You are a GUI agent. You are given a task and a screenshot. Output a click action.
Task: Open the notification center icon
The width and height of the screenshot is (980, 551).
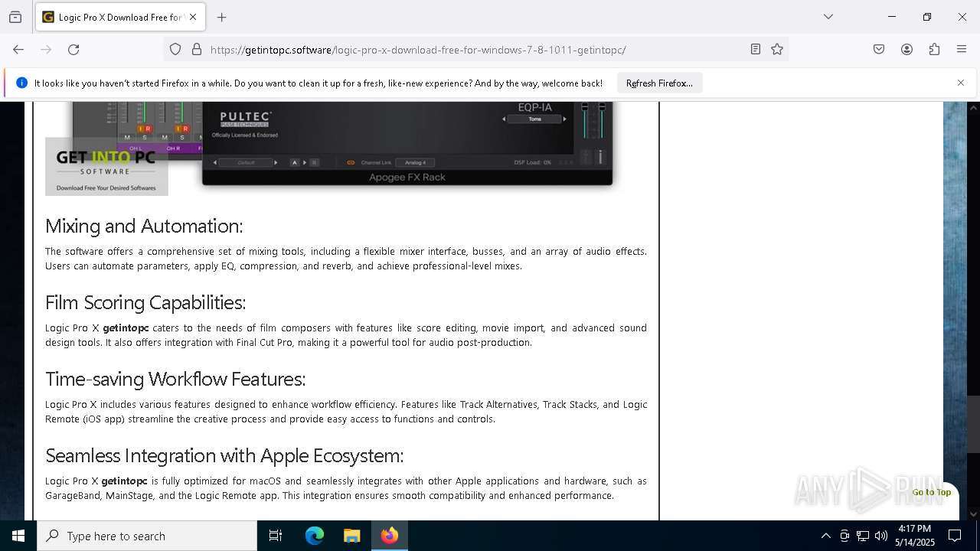click(955, 536)
